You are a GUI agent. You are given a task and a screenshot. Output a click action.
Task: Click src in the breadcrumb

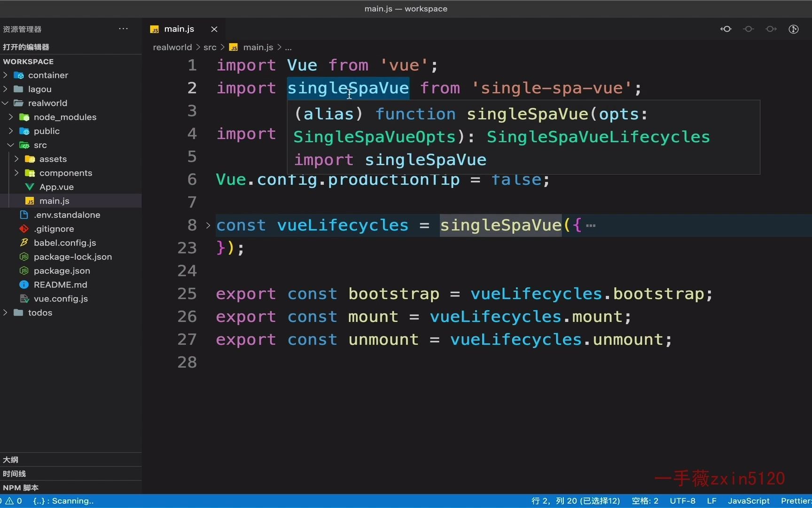(x=210, y=47)
